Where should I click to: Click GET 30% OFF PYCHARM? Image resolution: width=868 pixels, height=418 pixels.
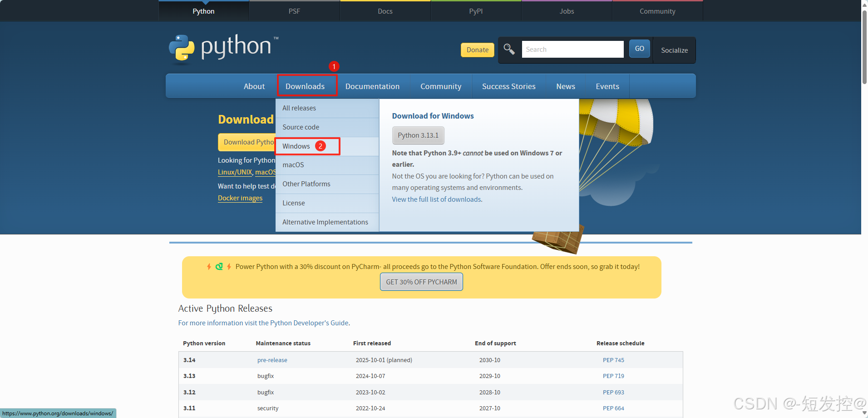click(421, 282)
